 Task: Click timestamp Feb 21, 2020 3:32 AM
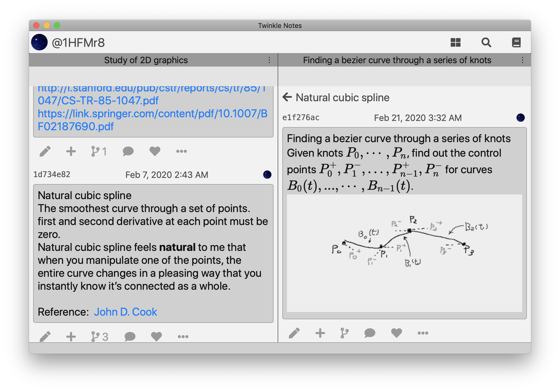(x=418, y=118)
